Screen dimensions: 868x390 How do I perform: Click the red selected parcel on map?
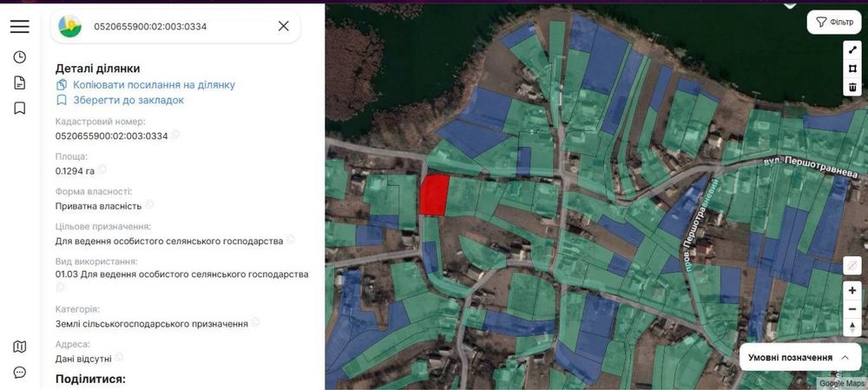433,195
